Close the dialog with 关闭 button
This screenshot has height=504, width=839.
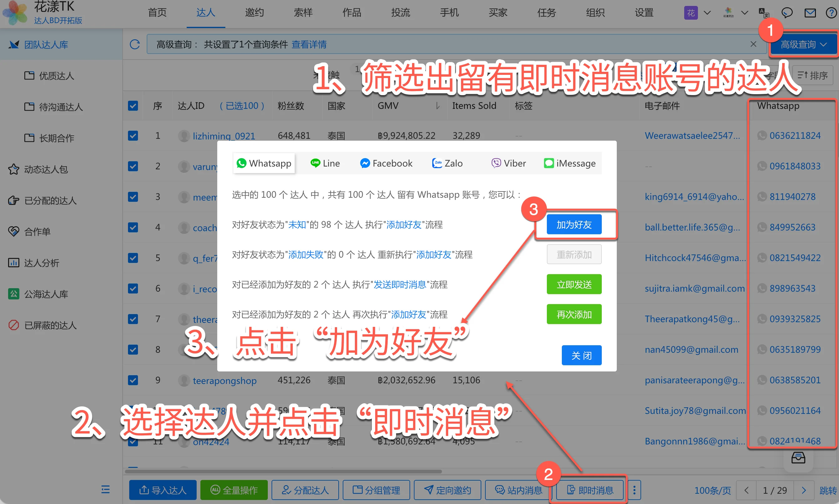pos(581,355)
